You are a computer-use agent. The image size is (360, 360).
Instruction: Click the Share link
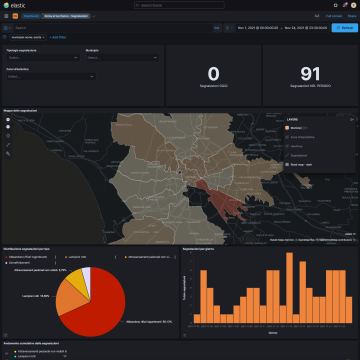click(x=352, y=16)
